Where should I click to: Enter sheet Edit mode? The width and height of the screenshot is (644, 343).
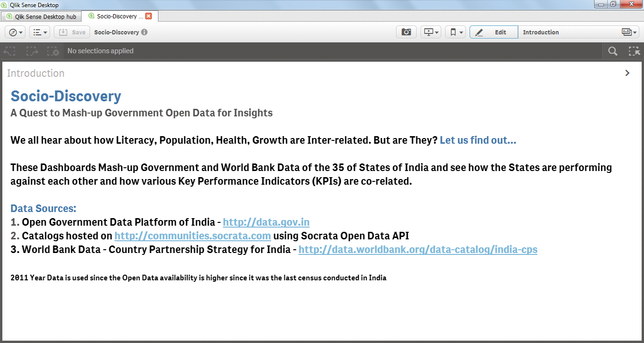494,32
